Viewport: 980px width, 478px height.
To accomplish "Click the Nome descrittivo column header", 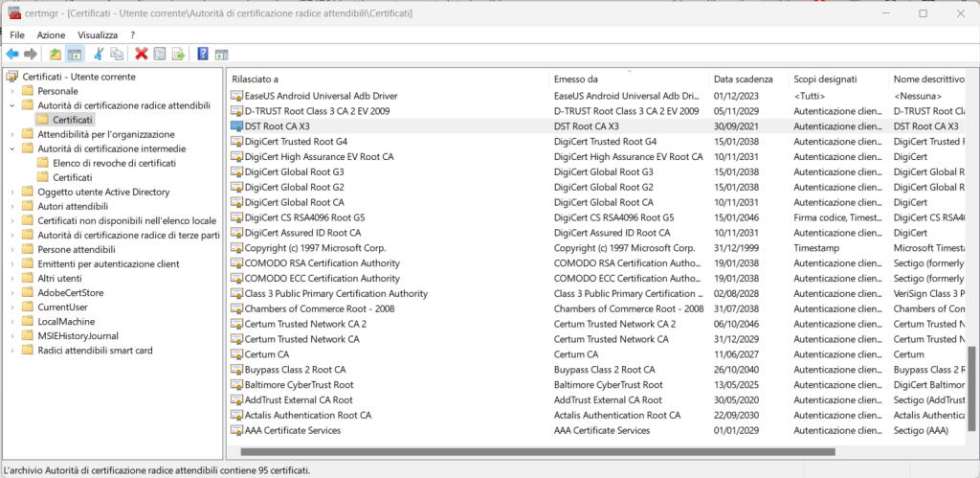I will (928, 80).
